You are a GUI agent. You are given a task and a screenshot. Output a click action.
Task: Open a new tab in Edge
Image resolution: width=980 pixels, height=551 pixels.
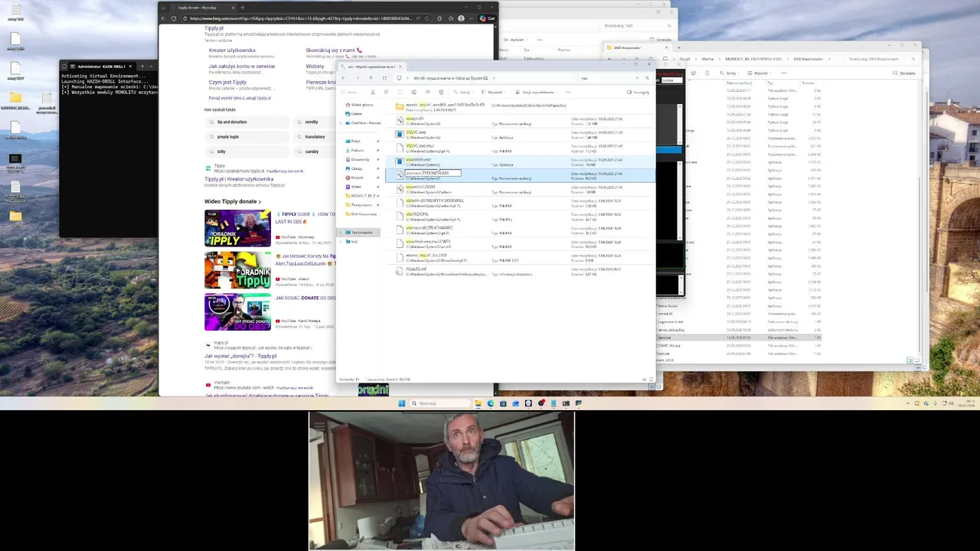(243, 8)
